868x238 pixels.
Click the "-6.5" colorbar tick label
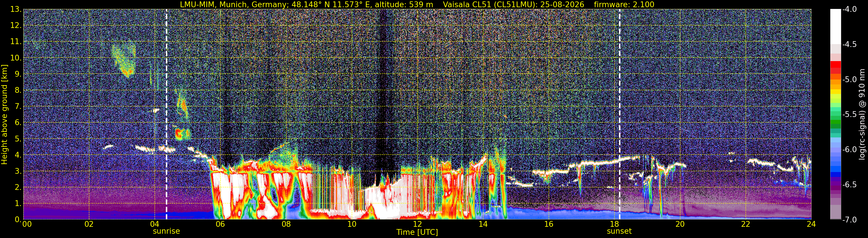coord(850,184)
